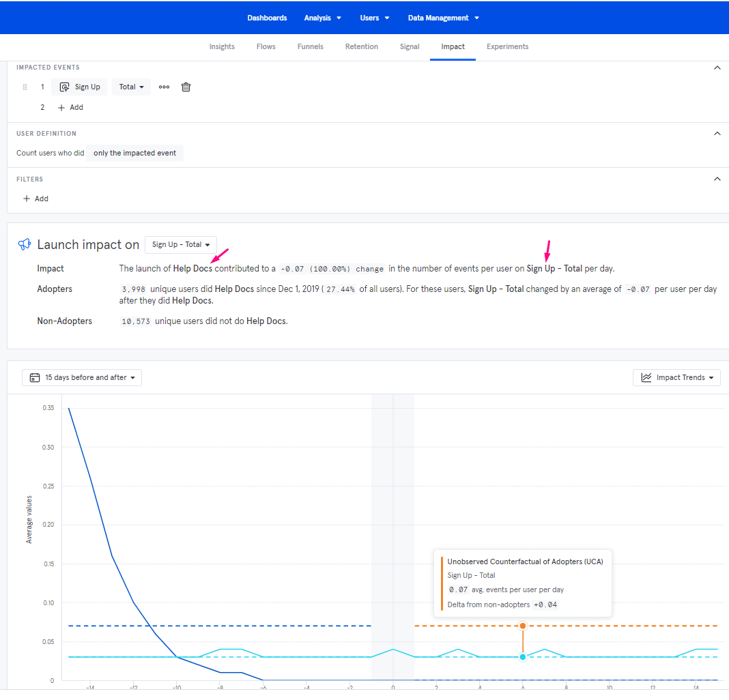Open the Sign Up - Total dropdown

181,244
